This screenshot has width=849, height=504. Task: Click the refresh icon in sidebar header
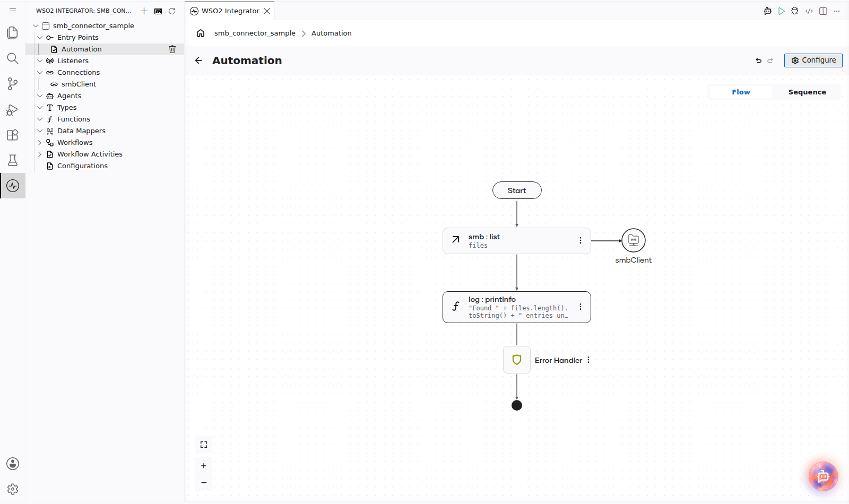pos(172,11)
